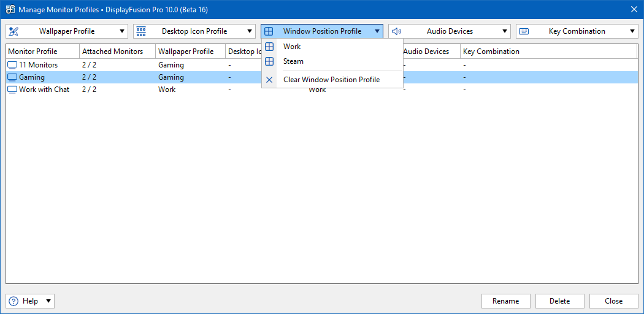Viewport: 644px width, 314px height.
Task: Click the Key Combination keyboard icon
Action: coord(524,31)
